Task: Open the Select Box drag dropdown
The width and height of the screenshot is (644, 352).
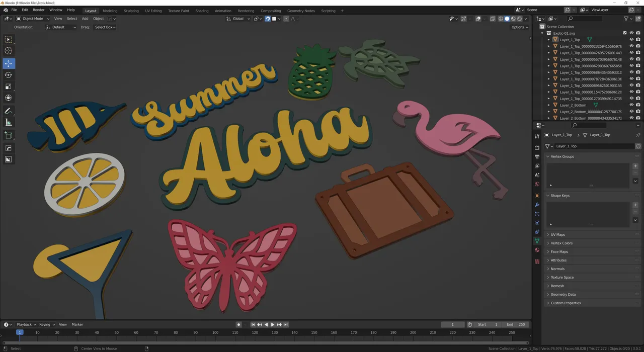Action: (x=105, y=27)
